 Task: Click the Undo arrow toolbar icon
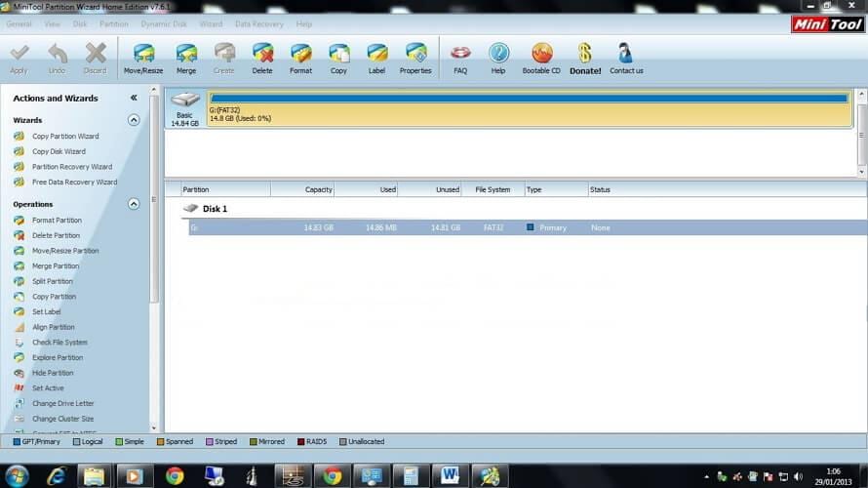(x=57, y=53)
